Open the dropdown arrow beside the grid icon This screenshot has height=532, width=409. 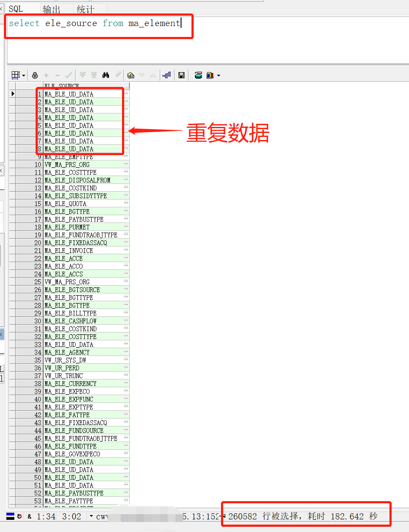point(23,76)
